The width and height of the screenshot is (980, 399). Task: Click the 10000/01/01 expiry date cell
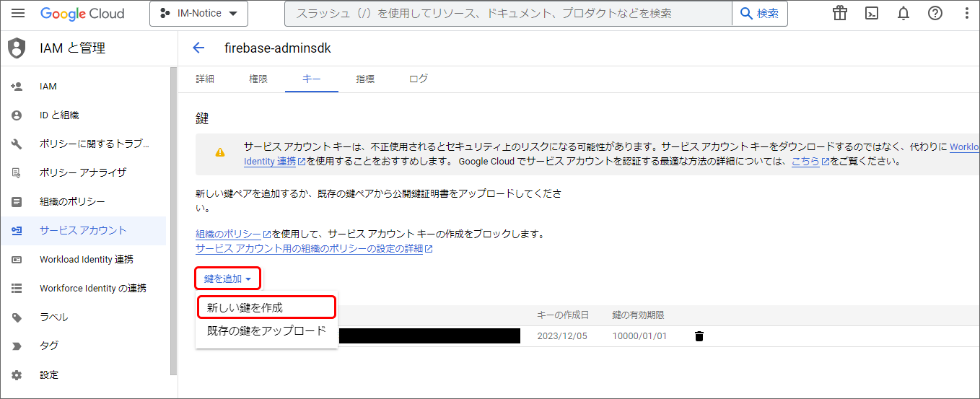point(639,336)
